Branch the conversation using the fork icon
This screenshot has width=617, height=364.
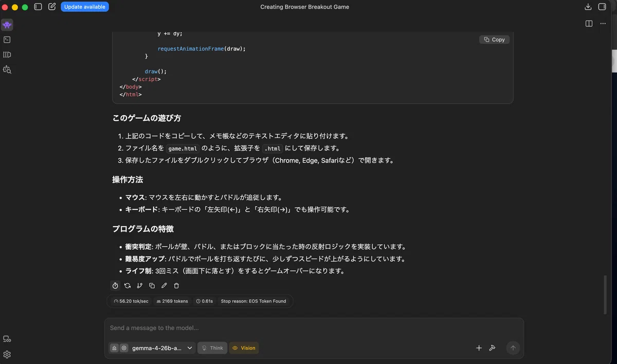click(139, 285)
